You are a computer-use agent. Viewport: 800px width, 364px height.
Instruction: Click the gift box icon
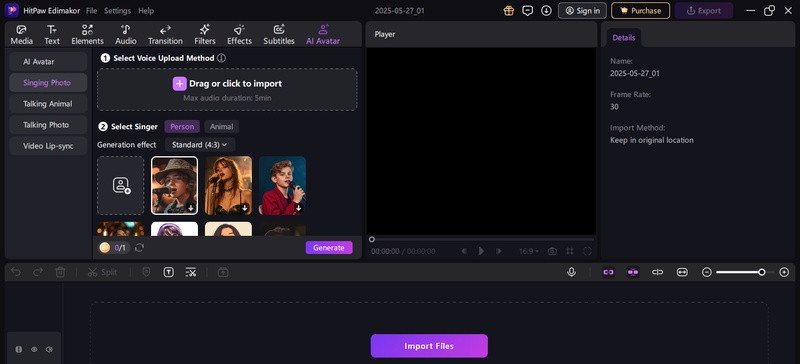click(x=509, y=10)
